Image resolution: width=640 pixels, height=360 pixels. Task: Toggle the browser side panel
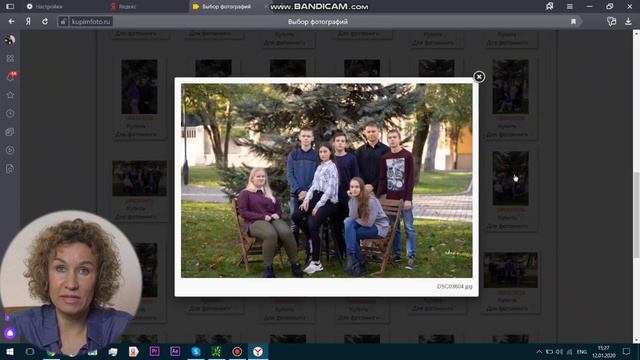click(10, 7)
